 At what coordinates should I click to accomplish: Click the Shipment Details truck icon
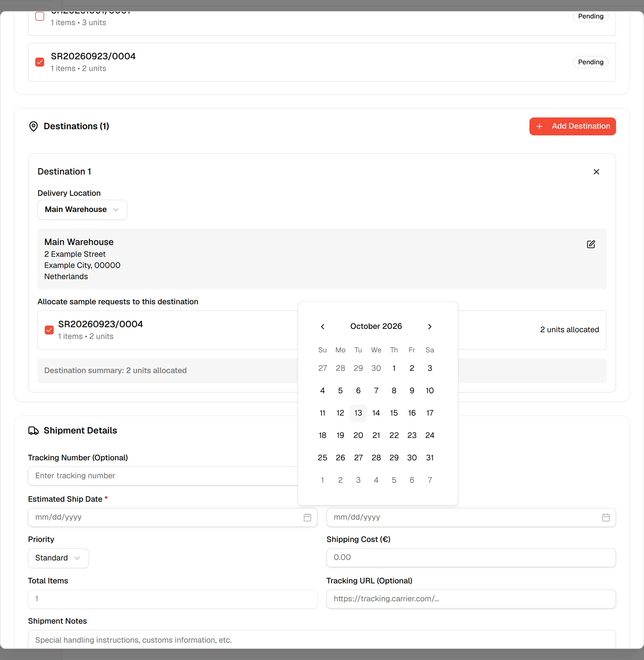coord(34,430)
